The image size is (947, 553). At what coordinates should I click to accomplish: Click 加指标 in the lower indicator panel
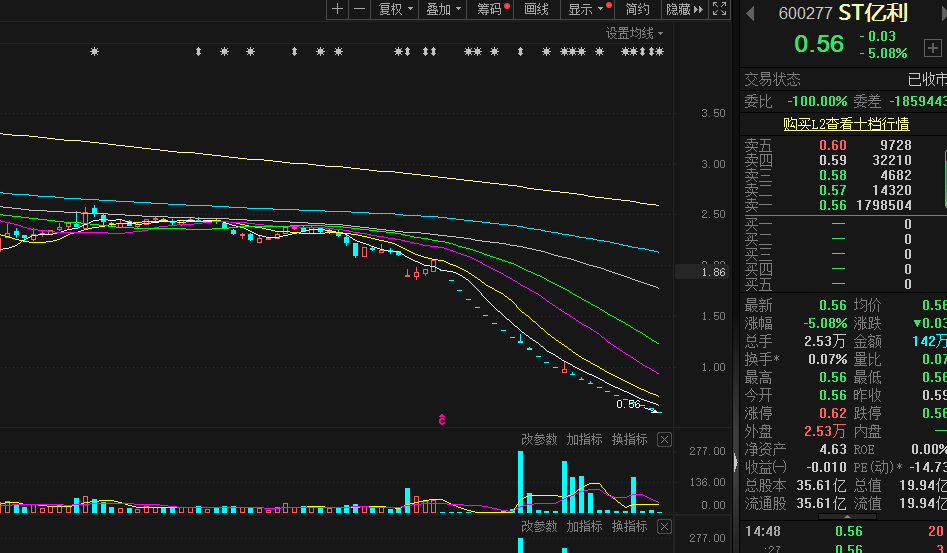tap(584, 526)
